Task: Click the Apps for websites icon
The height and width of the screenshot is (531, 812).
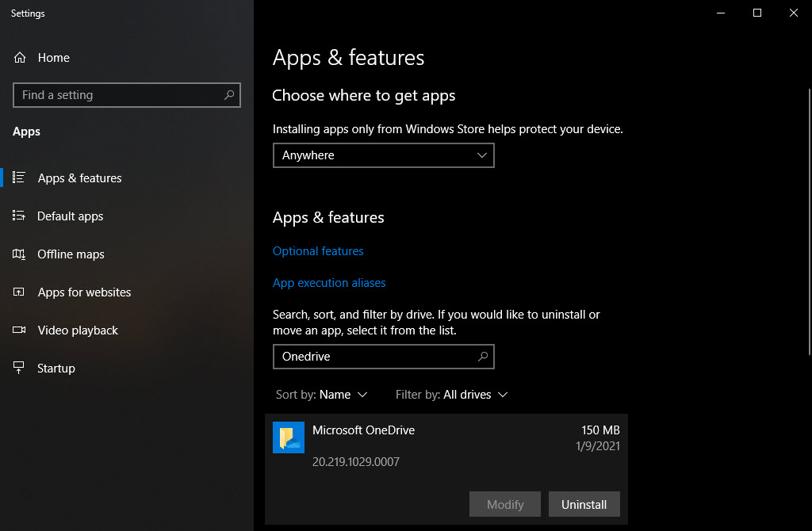Action: (19, 292)
